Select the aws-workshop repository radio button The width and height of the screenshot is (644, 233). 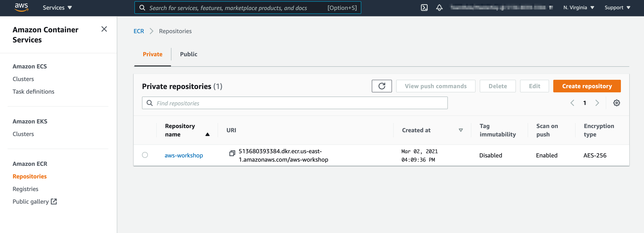pyautogui.click(x=145, y=155)
